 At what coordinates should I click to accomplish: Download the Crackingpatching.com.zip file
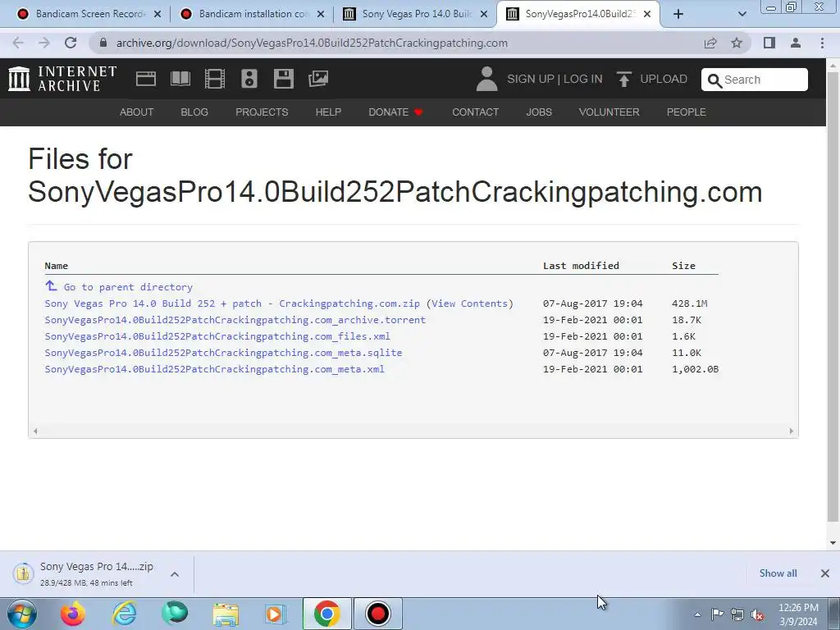232,304
